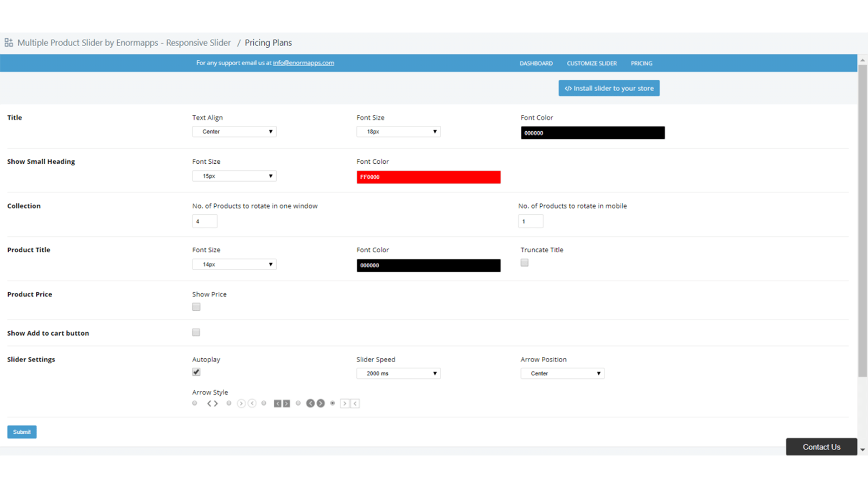Open the red FF0000 font color swatch
This screenshot has height=488, width=868.
click(x=428, y=177)
